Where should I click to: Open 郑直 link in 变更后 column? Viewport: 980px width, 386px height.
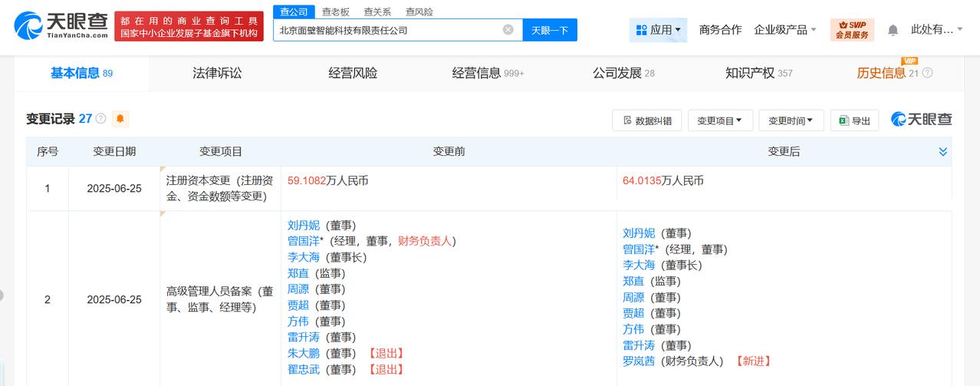pyautogui.click(x=633, y=281)
